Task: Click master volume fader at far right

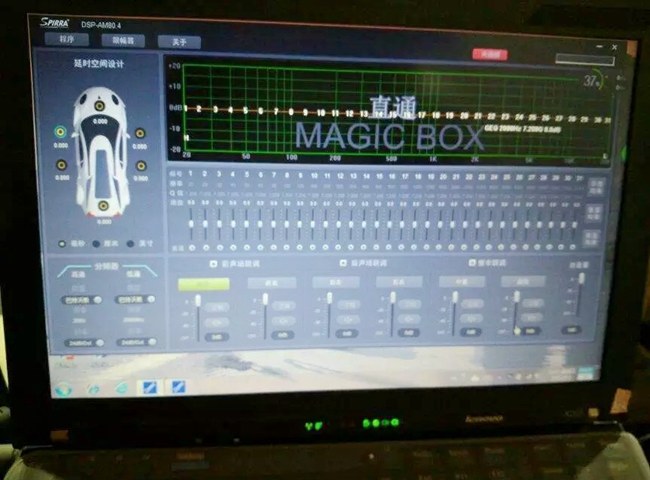Action: point(582,278)
